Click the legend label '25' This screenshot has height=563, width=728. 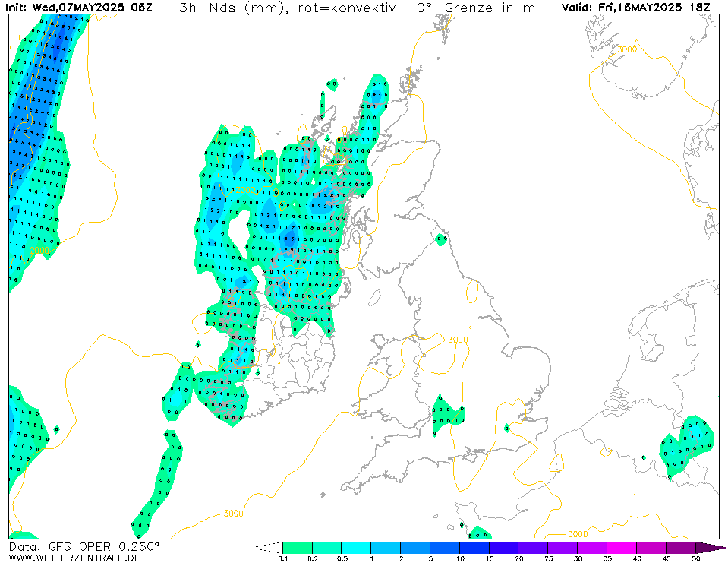[548, 558]
